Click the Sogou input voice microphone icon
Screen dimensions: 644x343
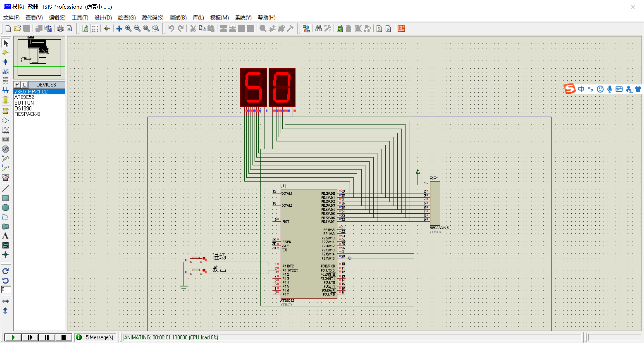click(x=610, y=89)
